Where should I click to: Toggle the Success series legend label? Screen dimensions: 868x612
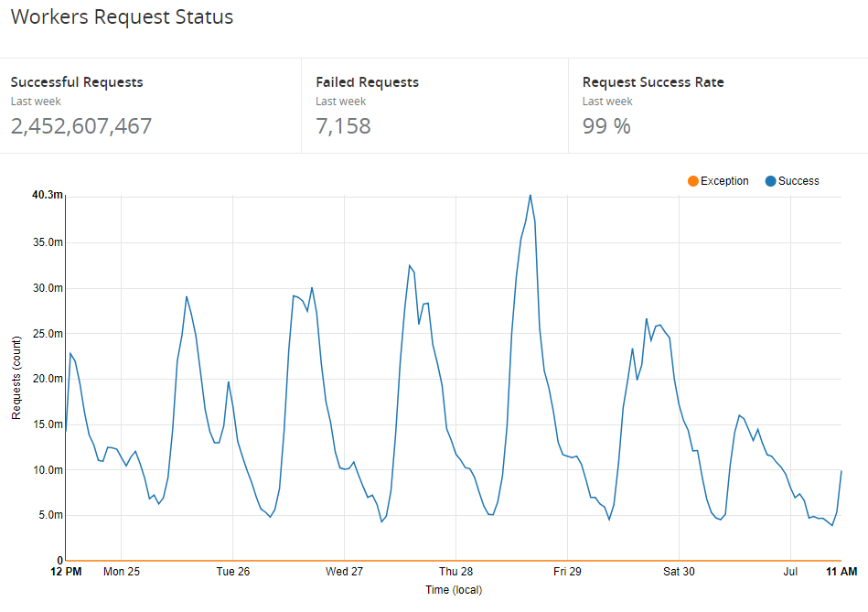[798, 181]
